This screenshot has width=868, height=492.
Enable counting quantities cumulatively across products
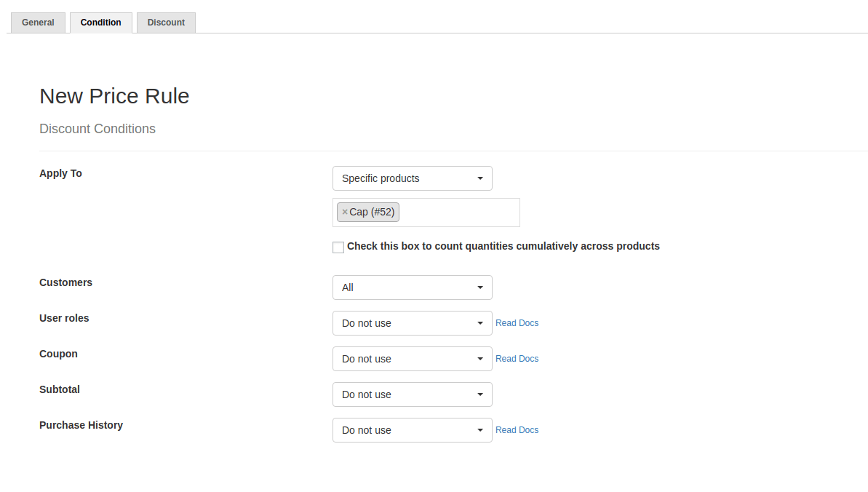click(x=338, y=247)
